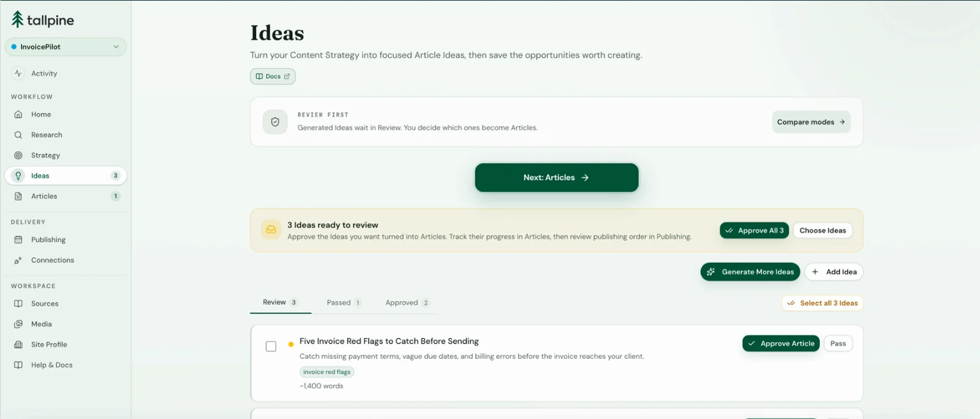Click the Choose Ideas button
The image size is (980, 419).
pyautogui.click(x=823, y=231)
